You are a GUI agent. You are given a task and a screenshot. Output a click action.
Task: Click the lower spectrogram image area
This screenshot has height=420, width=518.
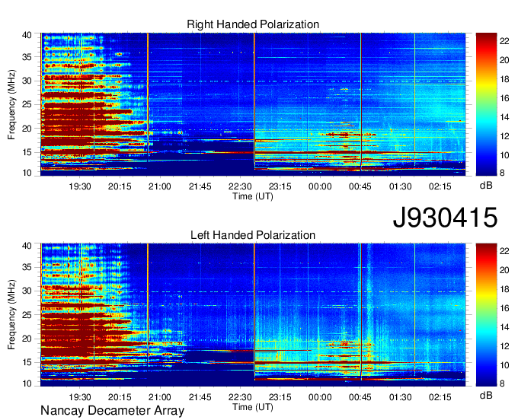[253, 315]
